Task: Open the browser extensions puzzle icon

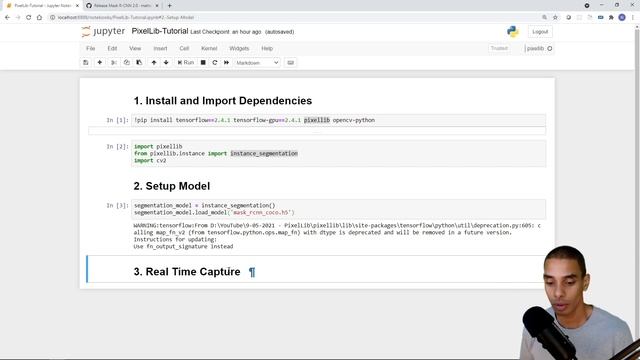Action: pyautogui.click(x=611, y=18)
